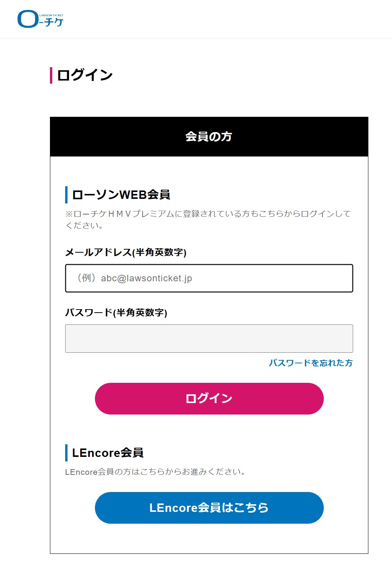Focus the メールアドレス input field
The width and height of the screenshot is (392, 563).
coord(209,278)
